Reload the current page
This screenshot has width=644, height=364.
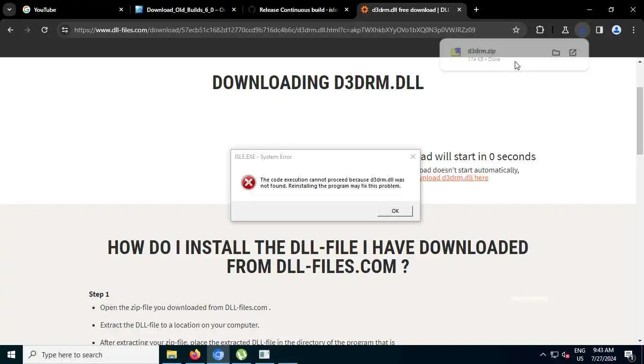[x=45, y=30]
